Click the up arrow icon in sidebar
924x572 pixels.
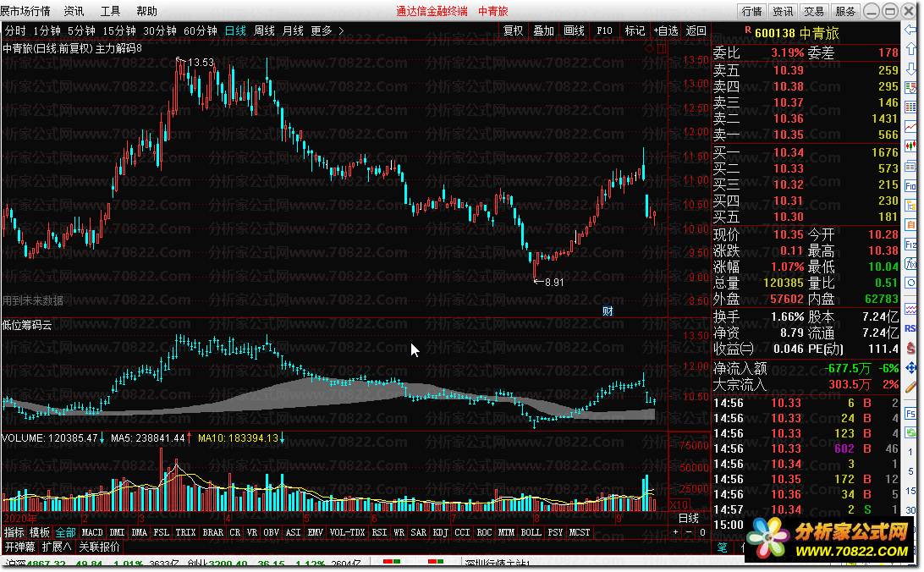(x=910, y=49)
